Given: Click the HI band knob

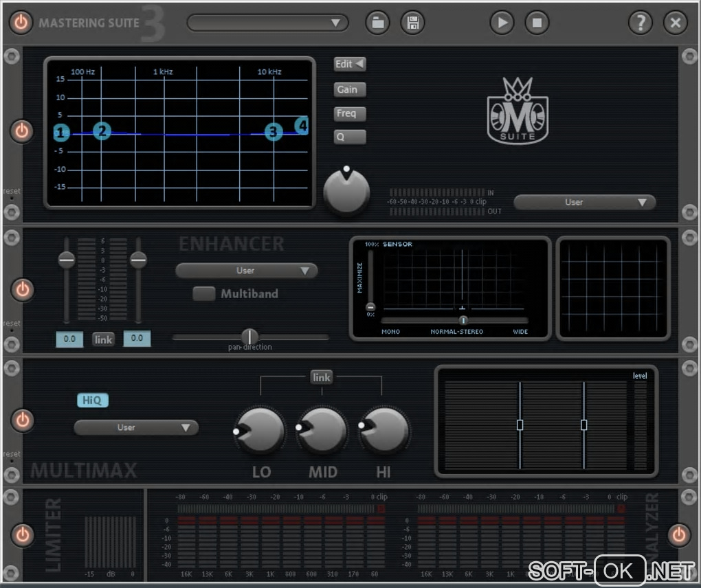Looking at the screenshot, I should [384, 430].
